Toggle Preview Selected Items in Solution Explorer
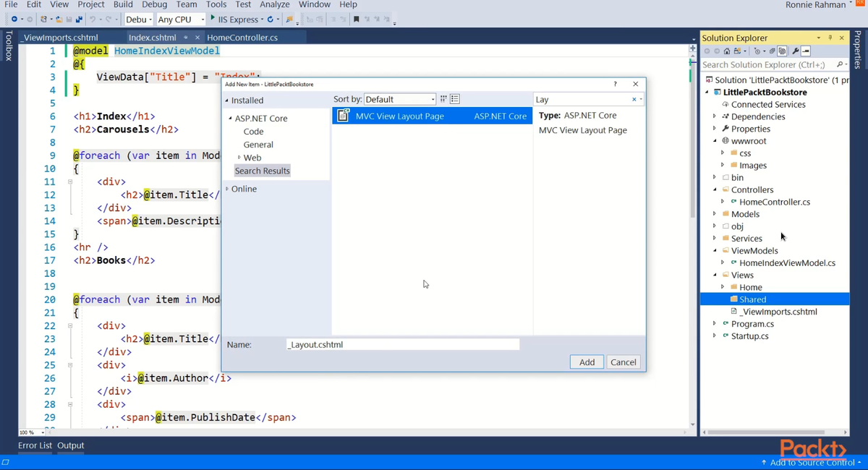Screen dimensions: 868x470 (806, 51)
